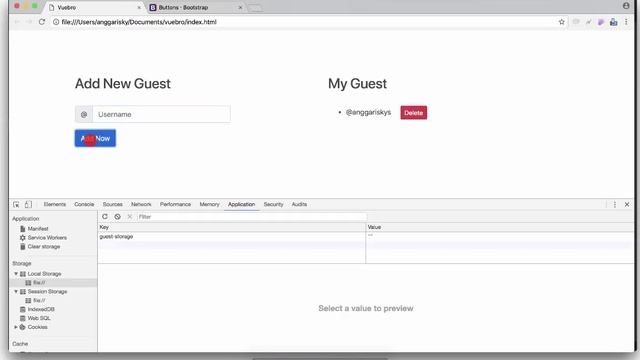Select Session Storage in sidebar
Screen dimensions: 640x360
47,292
